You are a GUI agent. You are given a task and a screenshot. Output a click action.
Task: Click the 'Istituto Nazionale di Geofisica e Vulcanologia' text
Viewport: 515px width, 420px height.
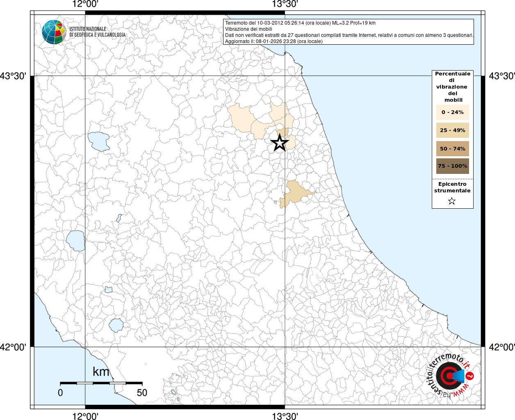[x=97, y=32]
